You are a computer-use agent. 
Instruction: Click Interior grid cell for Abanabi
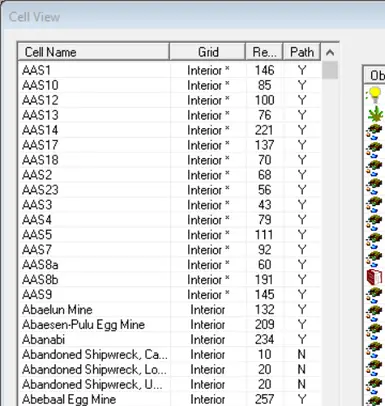[x=208, y=340]
